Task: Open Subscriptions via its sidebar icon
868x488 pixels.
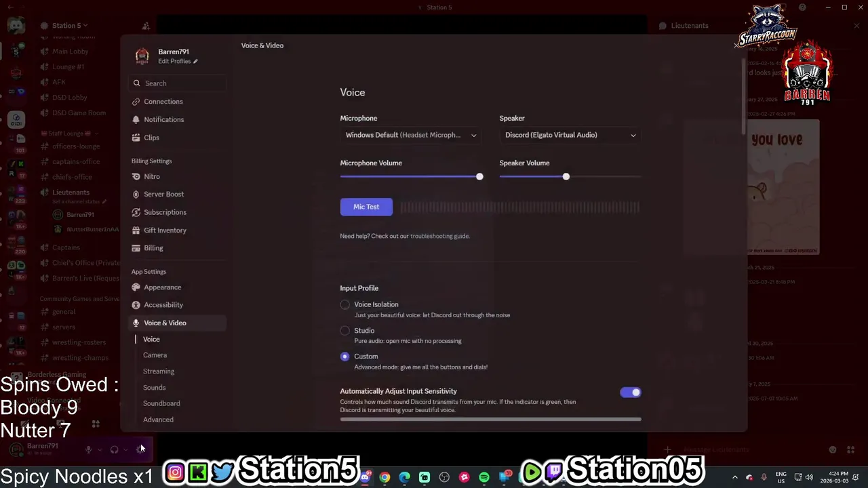Action: [x=136, y=212]
